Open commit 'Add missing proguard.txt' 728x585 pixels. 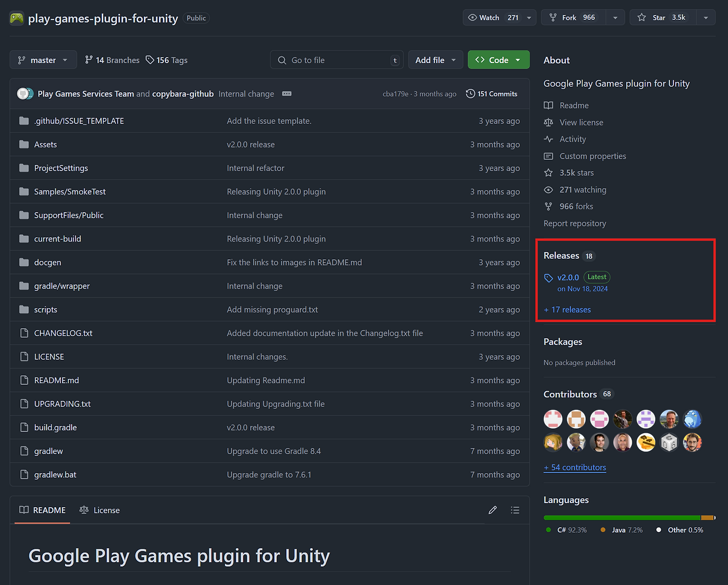(272, 310)
